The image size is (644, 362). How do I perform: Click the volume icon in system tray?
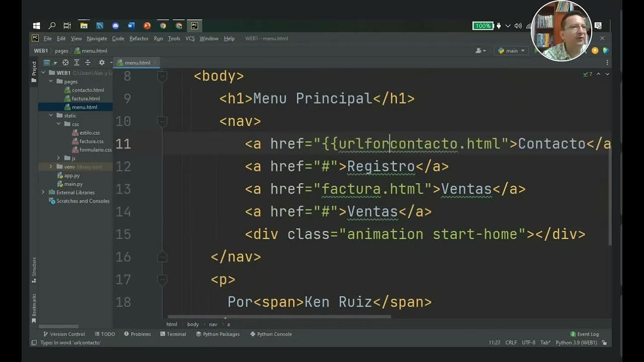pos(518,26)
